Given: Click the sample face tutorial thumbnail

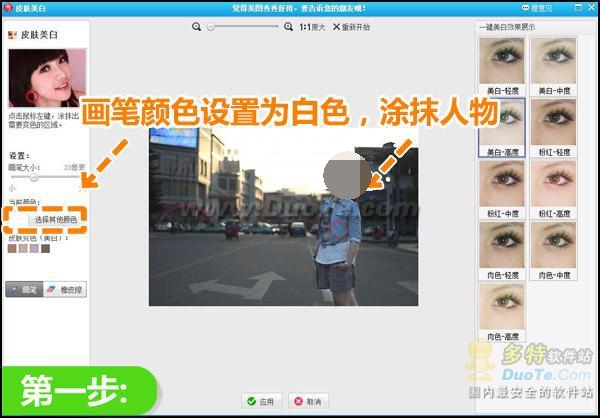Looking at the screenshot, I should coord(47,78).
